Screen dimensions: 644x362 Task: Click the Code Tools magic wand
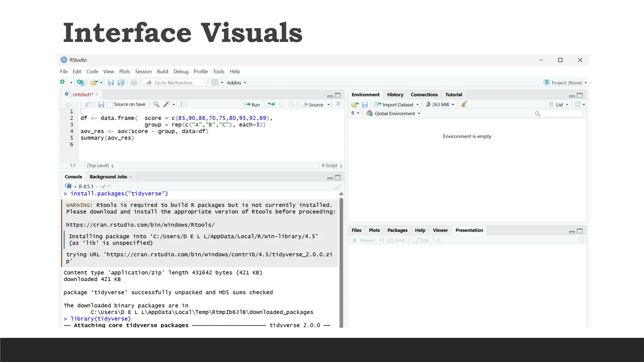pos(167,104)
